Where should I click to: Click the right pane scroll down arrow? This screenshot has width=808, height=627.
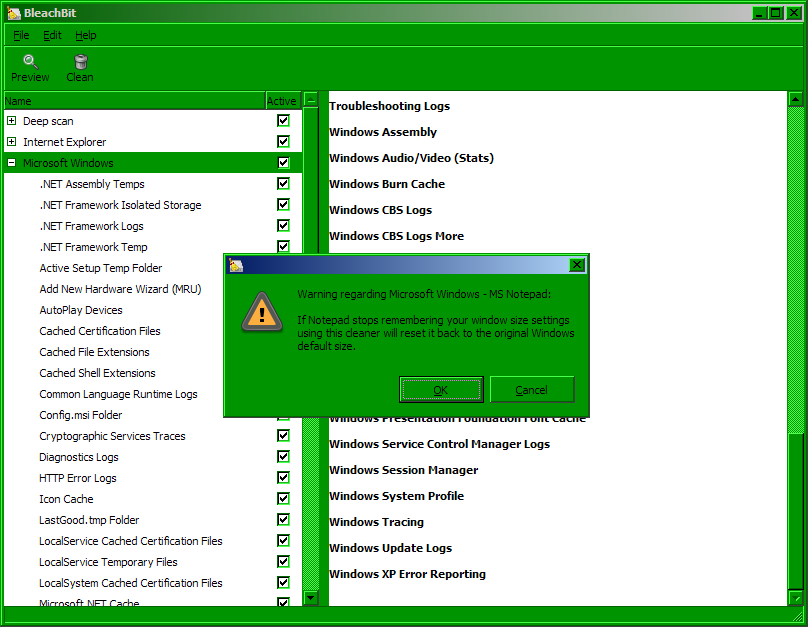[x=796, y=598]
